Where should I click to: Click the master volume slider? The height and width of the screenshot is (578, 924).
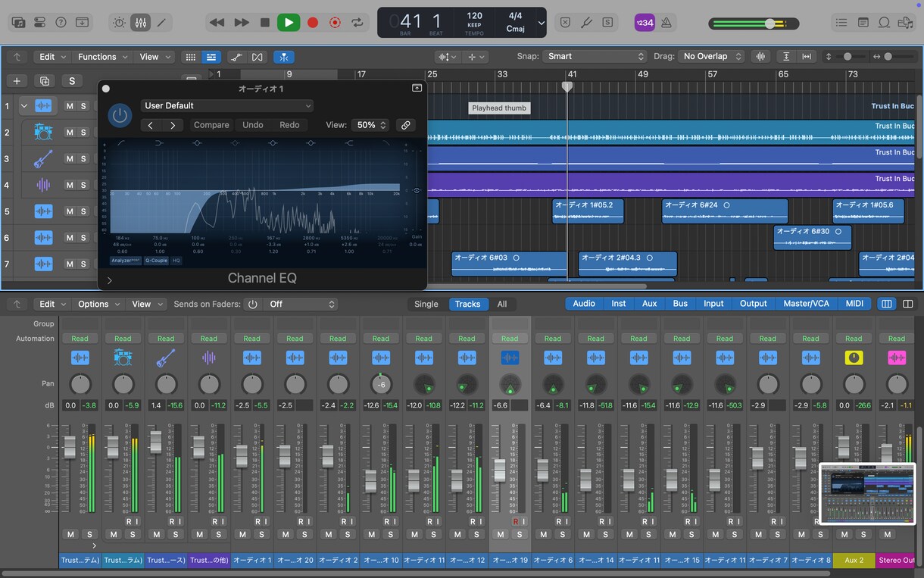753,23
